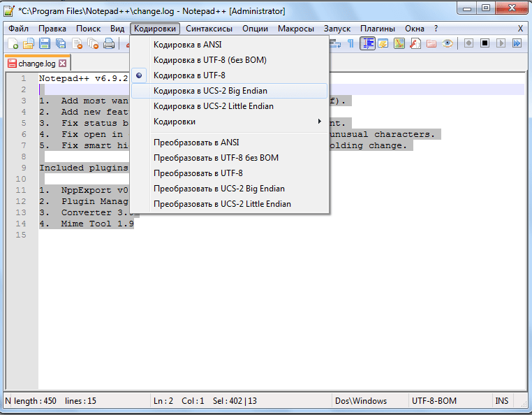
Task: Click the Save All toolbar icon
Action: [61, 43]
